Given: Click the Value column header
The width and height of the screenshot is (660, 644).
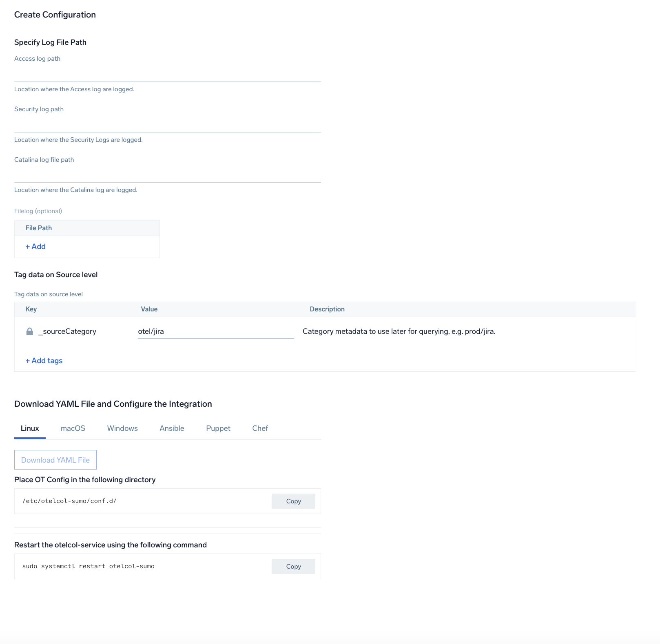Looking at the screenshot, I should 149,309.
